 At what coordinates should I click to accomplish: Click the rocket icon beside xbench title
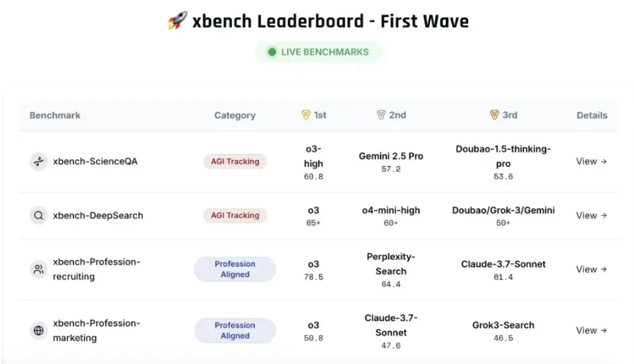[x=177, y=20]
